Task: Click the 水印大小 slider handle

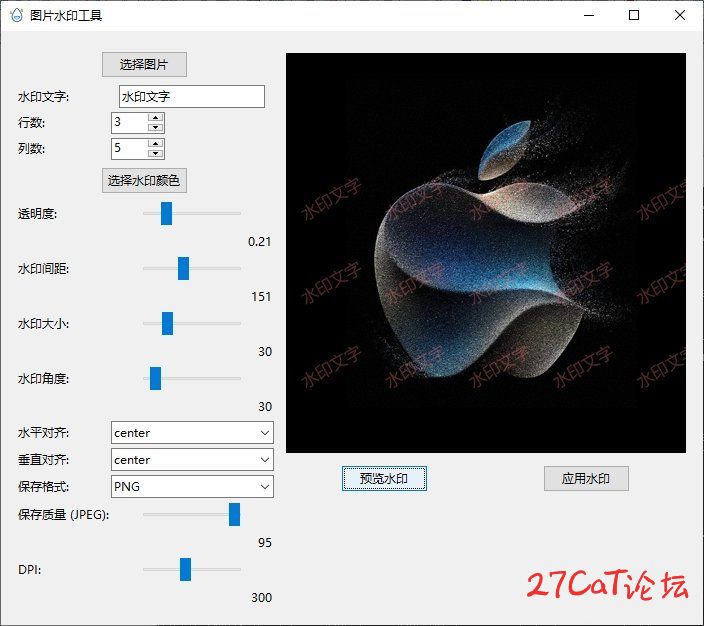Action: 167,323
